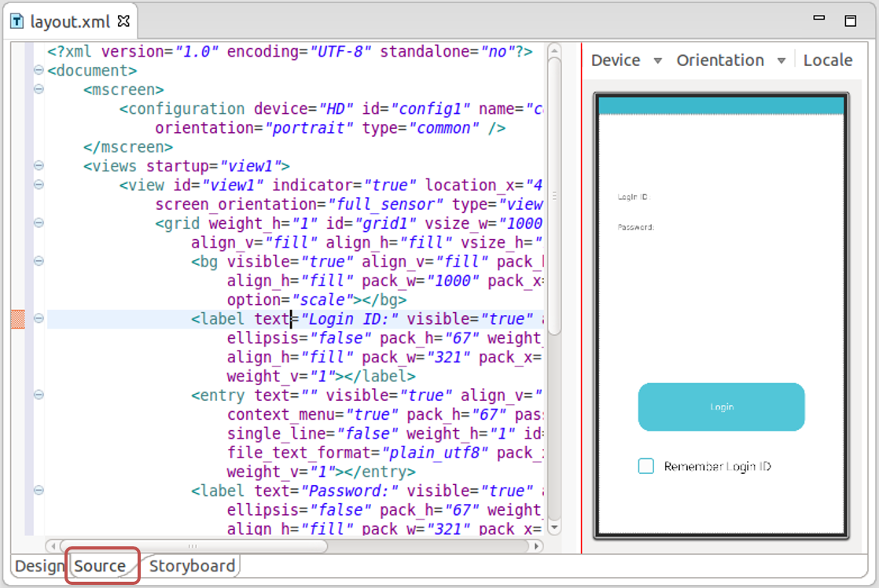This screenshot has width=879, height=588.
Task: Close the layout.xml editor tab
Action: (x=123, y=21)
